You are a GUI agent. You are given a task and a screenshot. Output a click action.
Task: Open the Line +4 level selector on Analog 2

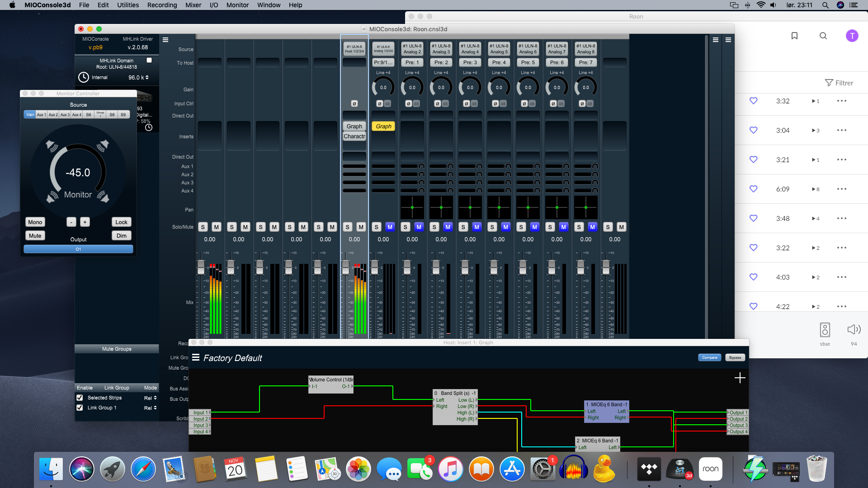click(x=412, y=72)
